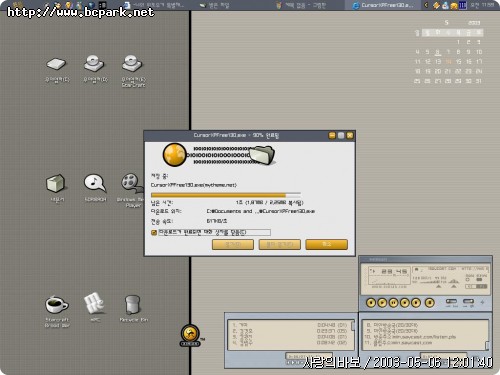The image size is (500, 375).
Task: Adjust Winamp balance slider
Action: click(x=453, y=286)
